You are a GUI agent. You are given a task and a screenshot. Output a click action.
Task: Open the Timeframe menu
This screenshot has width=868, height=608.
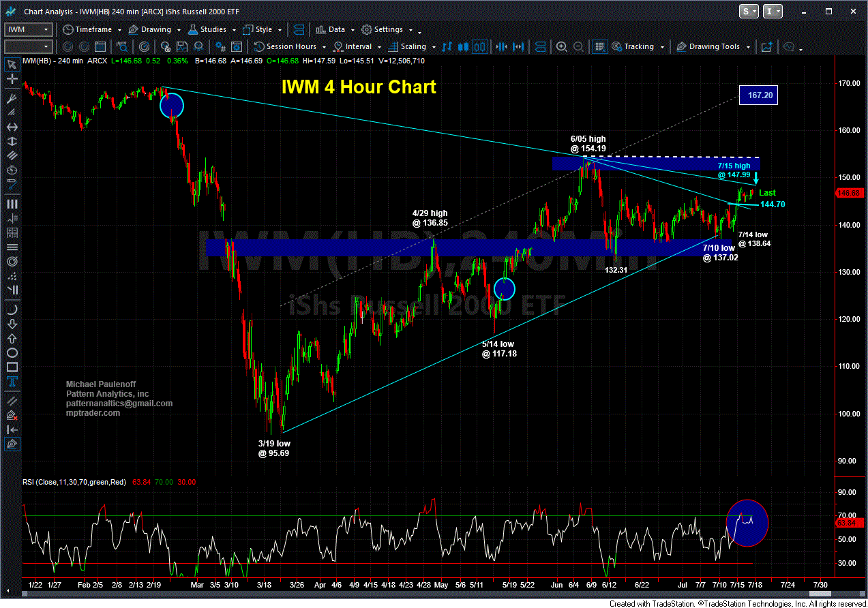pyautogui.click(x=86, y=29)
